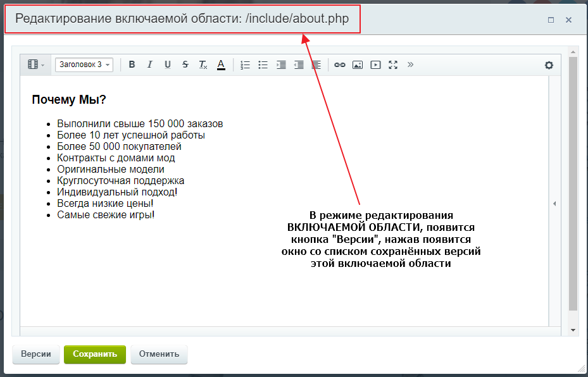Image resolution: width=588 pixels, height=377 pixels.
Task: Open the text color picker
Action: coord(221,65)
